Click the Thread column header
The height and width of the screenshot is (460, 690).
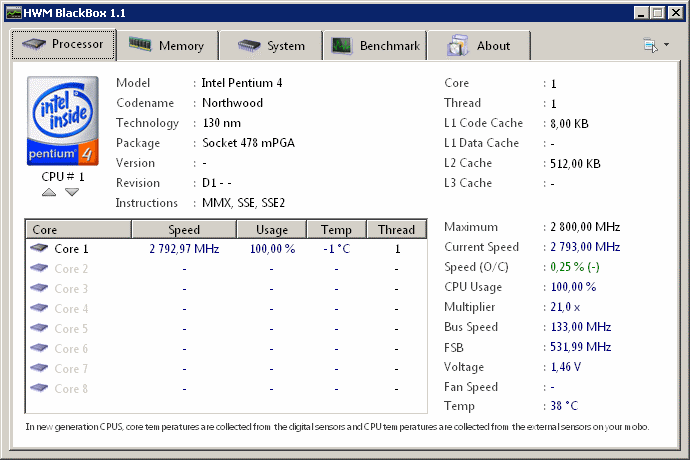(396, 229)
